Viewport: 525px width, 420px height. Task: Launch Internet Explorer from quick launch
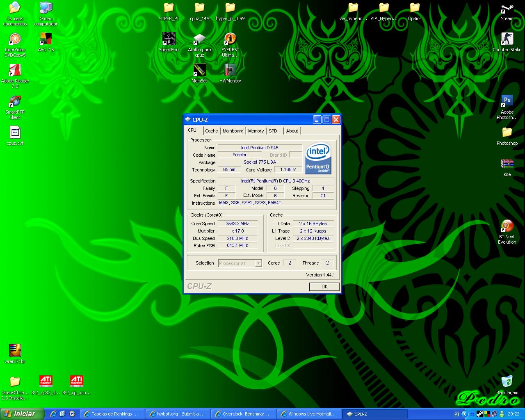point(53,414)
